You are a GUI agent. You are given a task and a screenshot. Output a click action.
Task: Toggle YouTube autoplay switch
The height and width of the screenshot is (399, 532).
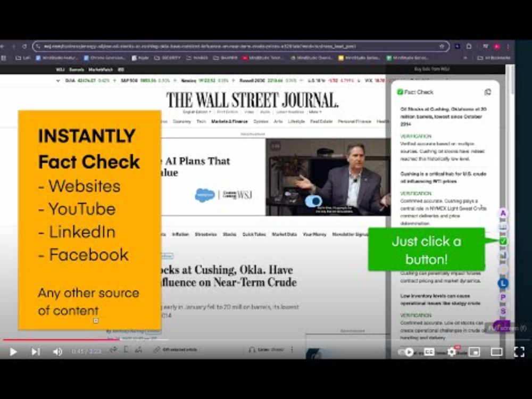(x=406, y=352)
